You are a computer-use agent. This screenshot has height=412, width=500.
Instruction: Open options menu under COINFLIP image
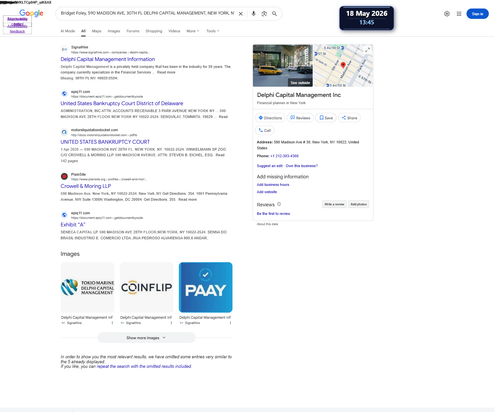coord(171,323)
